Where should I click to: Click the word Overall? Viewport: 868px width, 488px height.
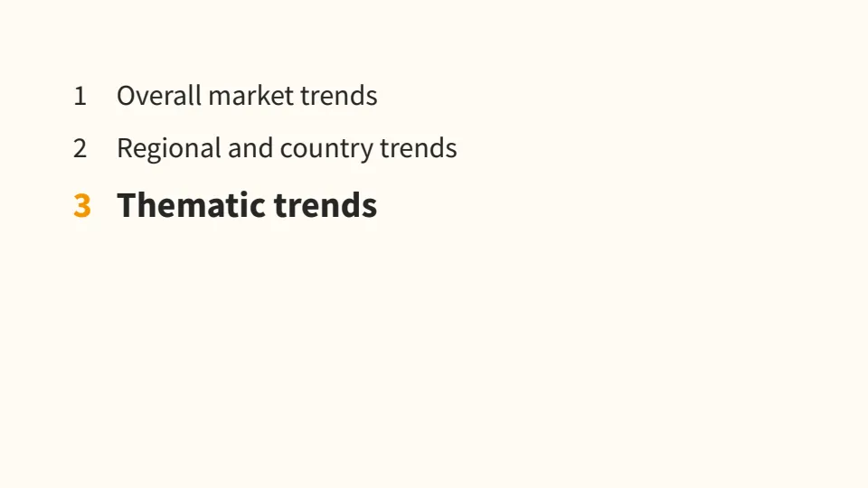(159, 96)
